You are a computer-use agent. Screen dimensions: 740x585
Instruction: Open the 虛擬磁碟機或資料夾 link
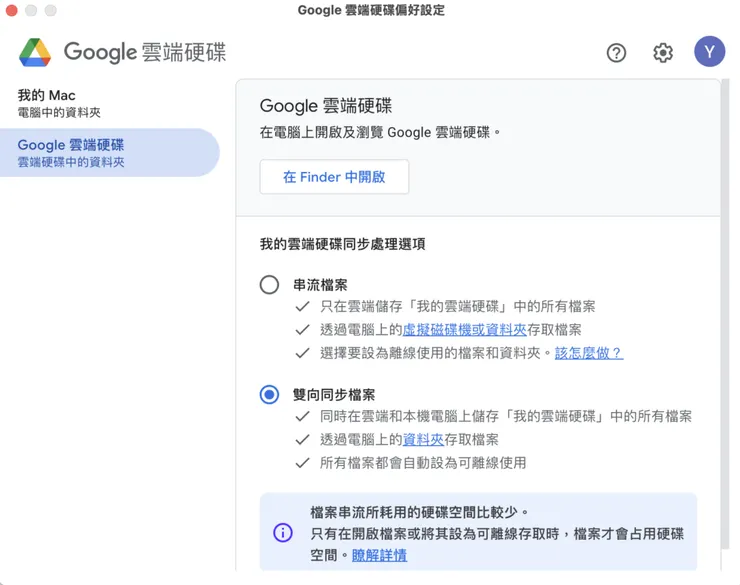pyautogui.click(x=464, y=330)
